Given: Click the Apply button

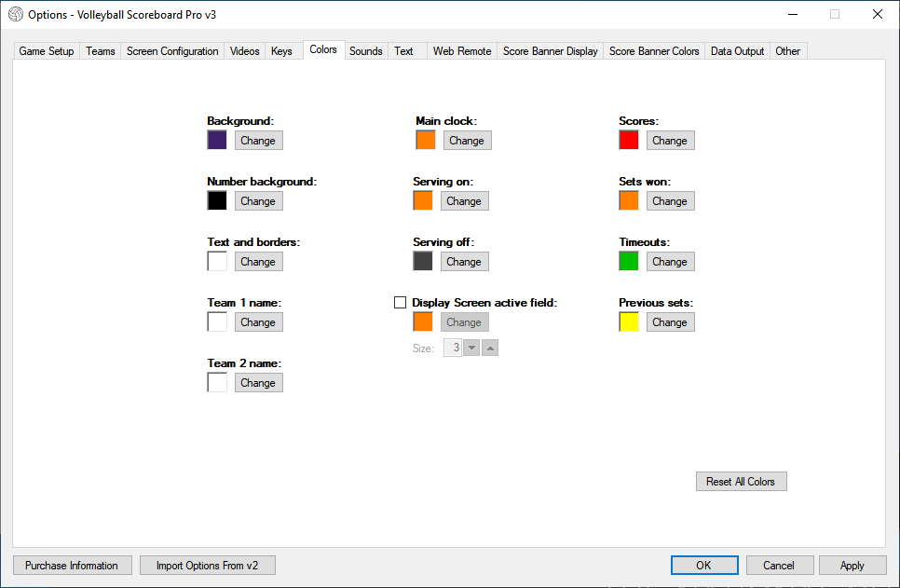Looking at the screenshot, I should [x=852, y=565].
